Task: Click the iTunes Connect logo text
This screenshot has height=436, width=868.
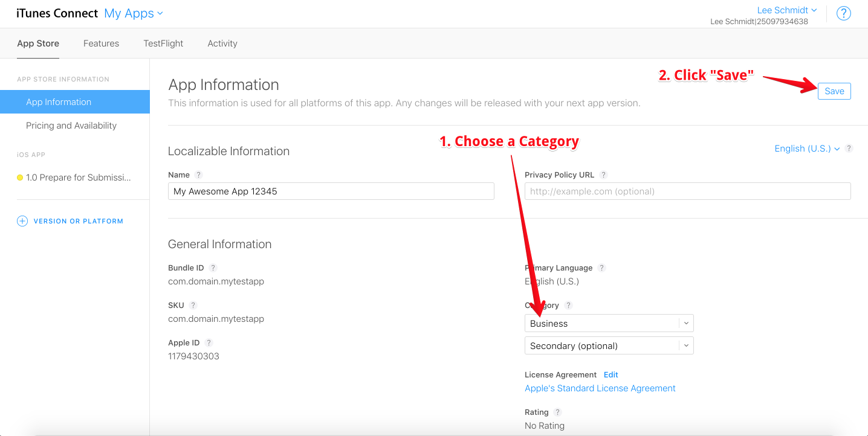Action: [x=57, y=13]
